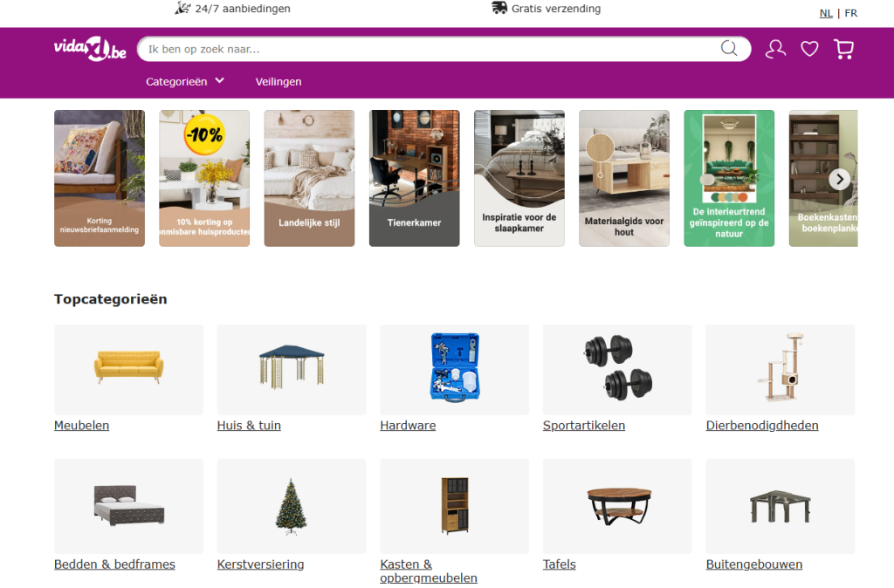Open the user account icon
The image size is (894, 588).
tap(775, 49)
